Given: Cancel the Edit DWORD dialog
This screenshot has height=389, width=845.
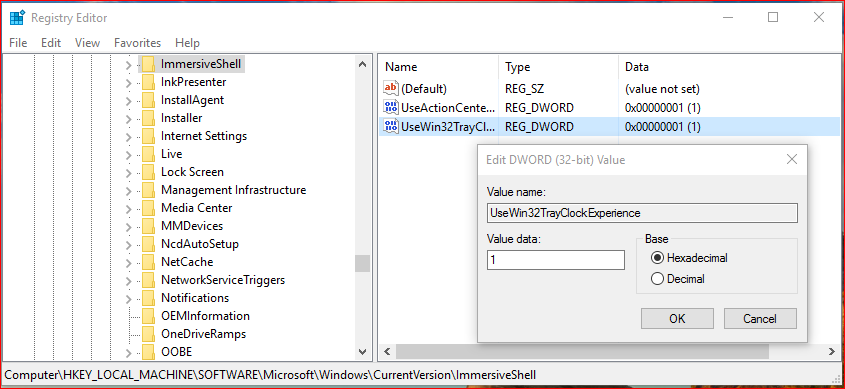Looking at the screenshot, I should point(760,318).
